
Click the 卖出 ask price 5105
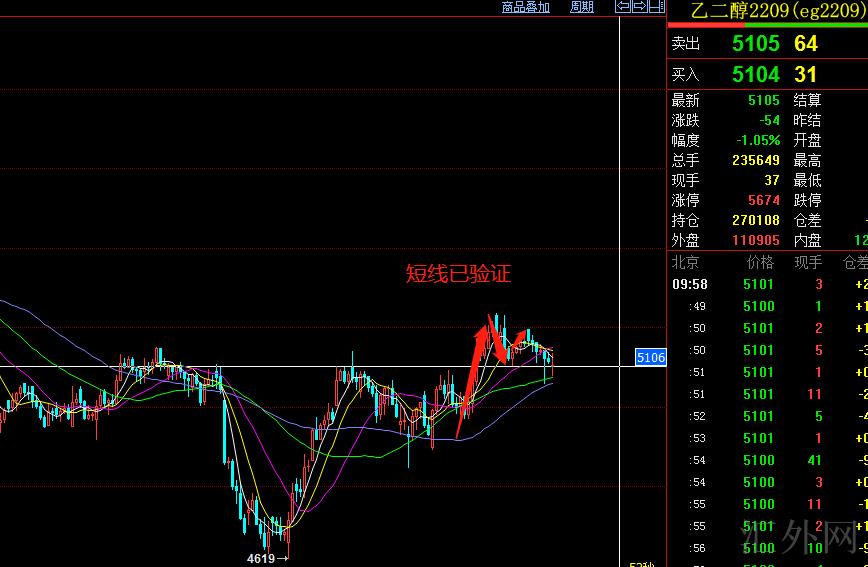coord(755,44)
